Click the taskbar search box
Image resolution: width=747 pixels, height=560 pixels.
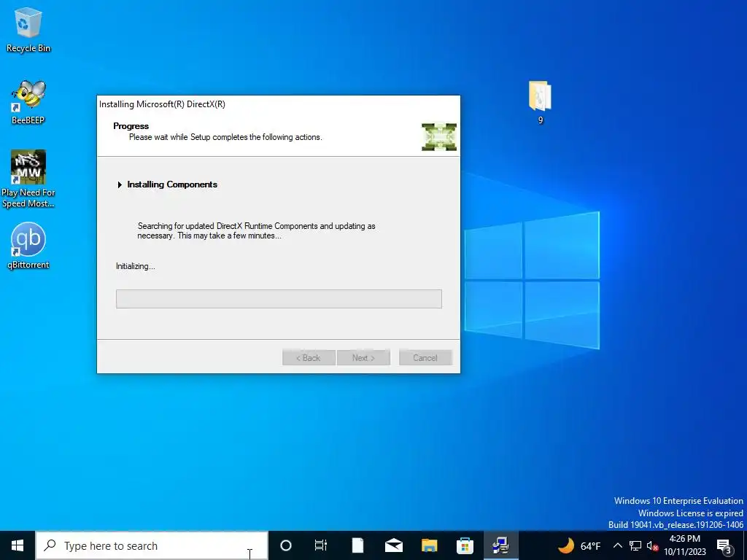click(152, 545)
